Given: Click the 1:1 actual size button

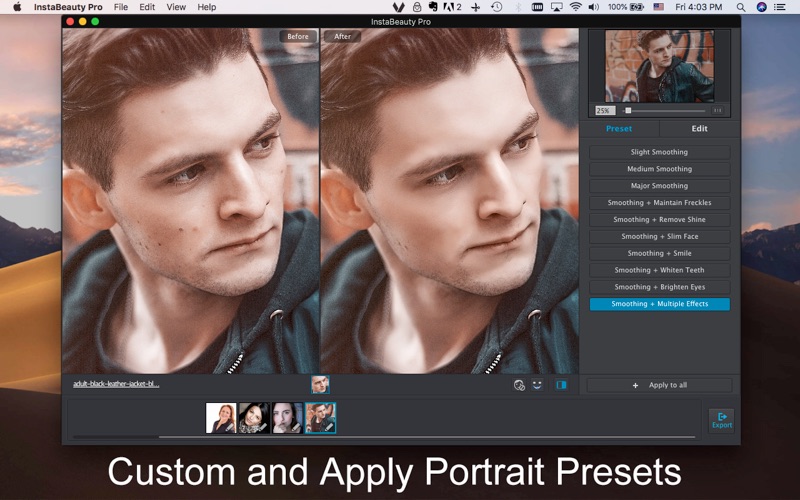Looking at the screenshot, I should [717, 110].
